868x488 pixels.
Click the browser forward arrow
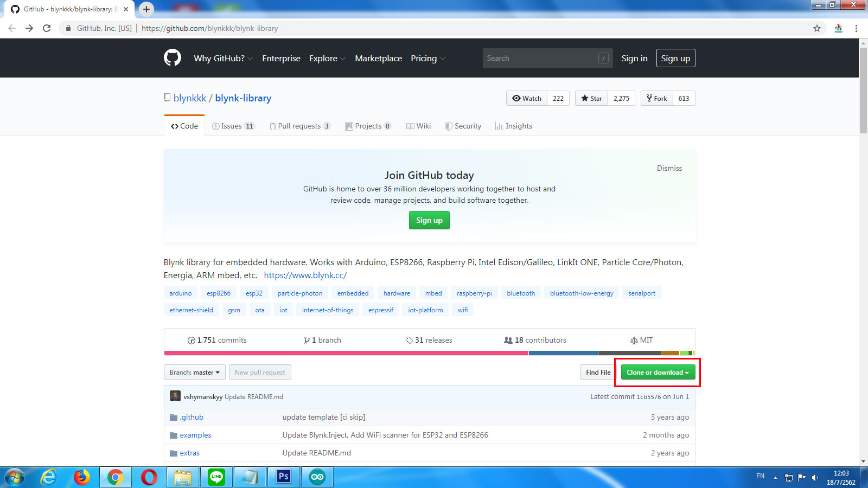tap(29, 28)
